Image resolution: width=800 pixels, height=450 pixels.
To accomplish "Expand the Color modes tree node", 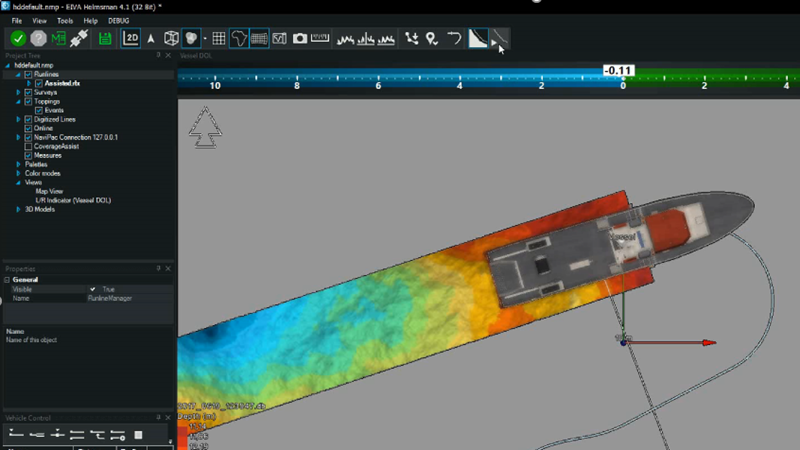I will pyautogui.click(x=18, y=173).
